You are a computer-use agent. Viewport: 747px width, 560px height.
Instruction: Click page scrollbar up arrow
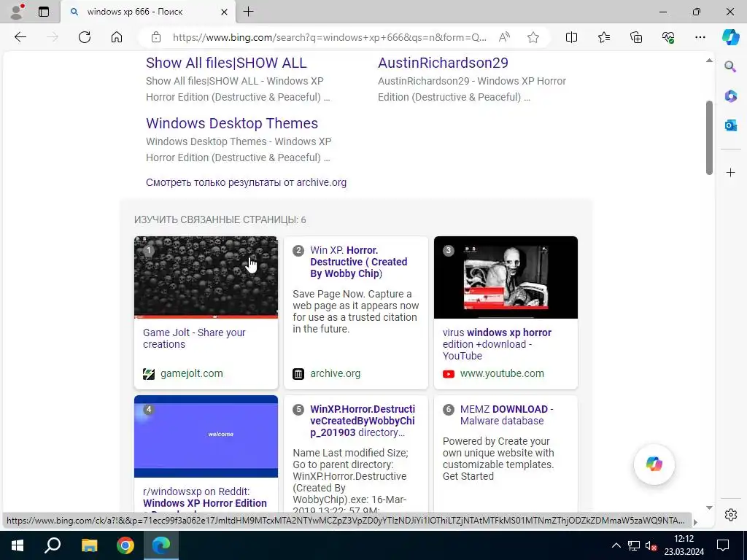coord(709,60)
